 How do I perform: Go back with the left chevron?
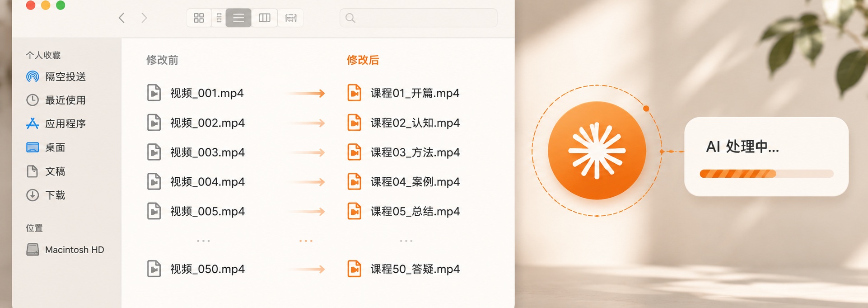pyautogui.click(x=121, y=18)
